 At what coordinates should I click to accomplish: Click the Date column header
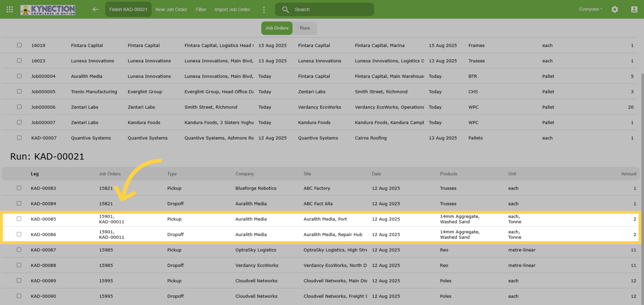[376, 174]
